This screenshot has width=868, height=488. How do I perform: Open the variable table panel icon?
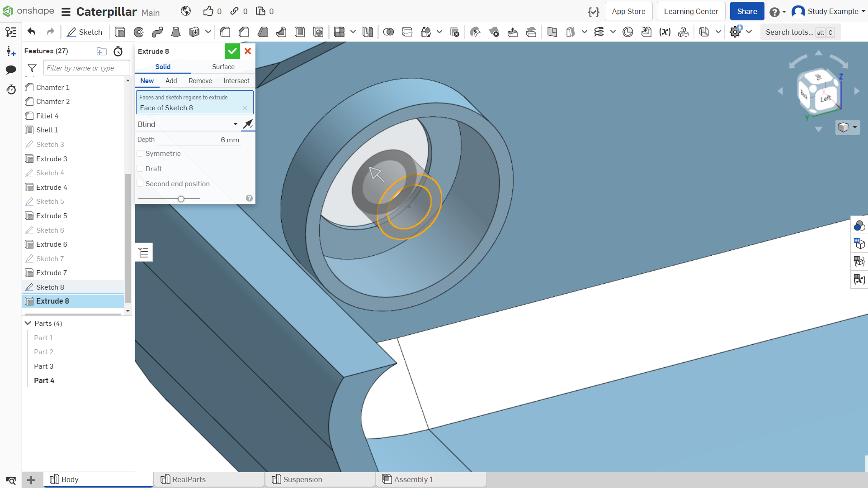pos(859,279)
